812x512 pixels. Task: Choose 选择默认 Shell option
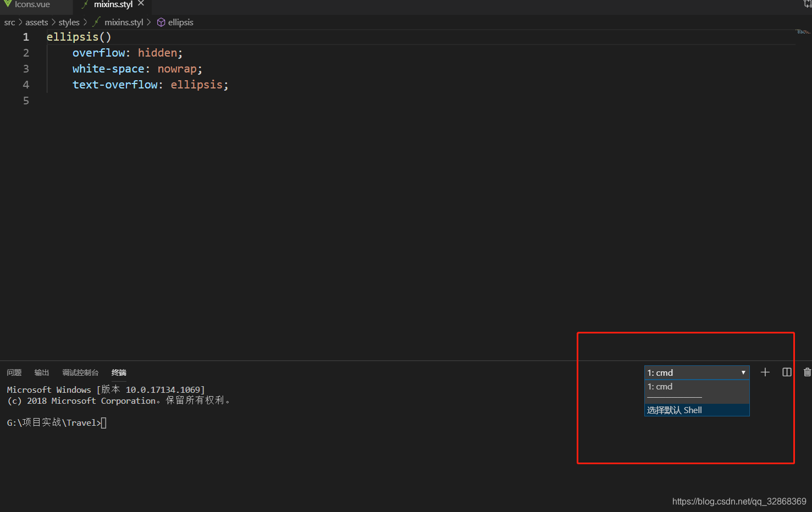pyautogui.click(x=697, y=410)
